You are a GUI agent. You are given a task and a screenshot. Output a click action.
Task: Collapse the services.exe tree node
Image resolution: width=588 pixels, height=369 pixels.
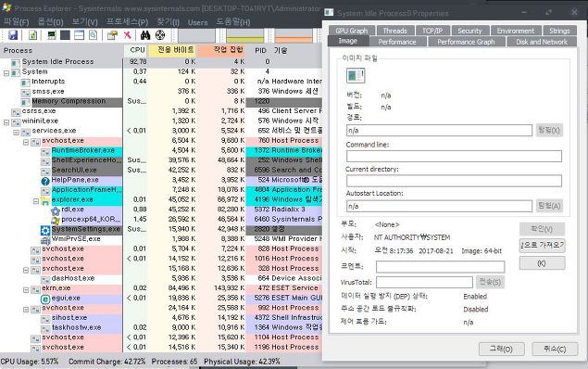[x=16, y=133]
